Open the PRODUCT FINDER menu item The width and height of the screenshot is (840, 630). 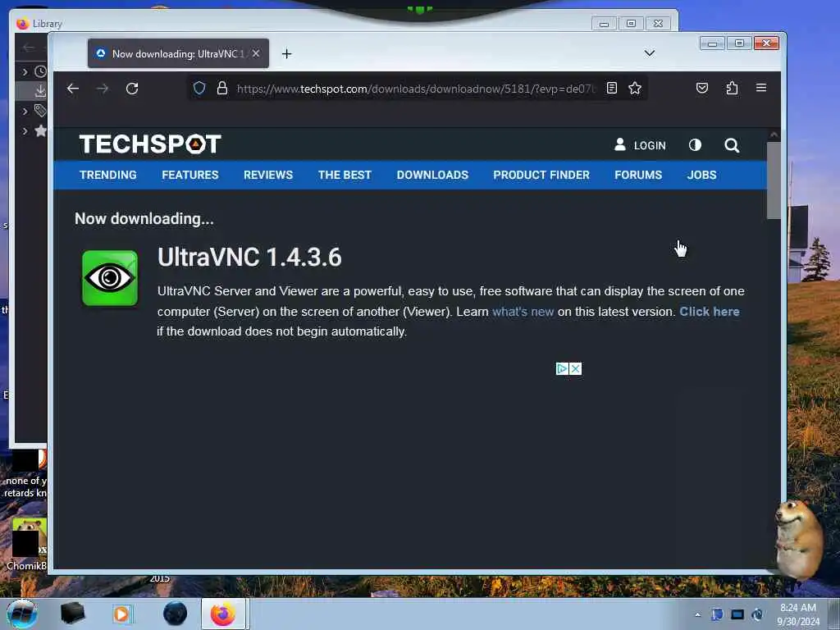pyautogui.click(x=541, y=176)
